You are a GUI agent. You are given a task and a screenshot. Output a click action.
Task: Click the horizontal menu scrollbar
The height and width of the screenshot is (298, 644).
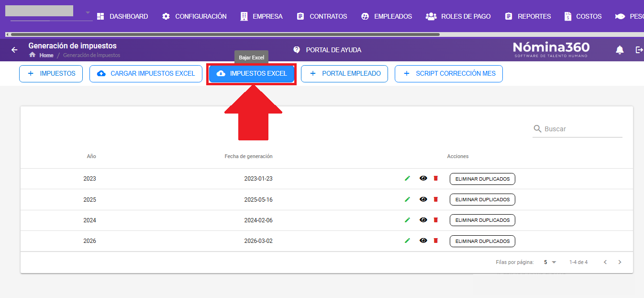pyautogui.click(x=225, y=34)
